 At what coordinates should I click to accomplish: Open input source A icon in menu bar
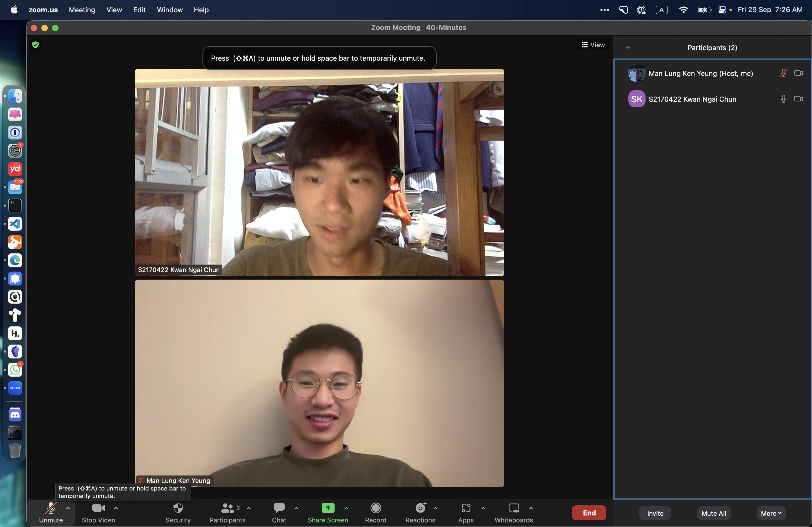pos(661,10)
